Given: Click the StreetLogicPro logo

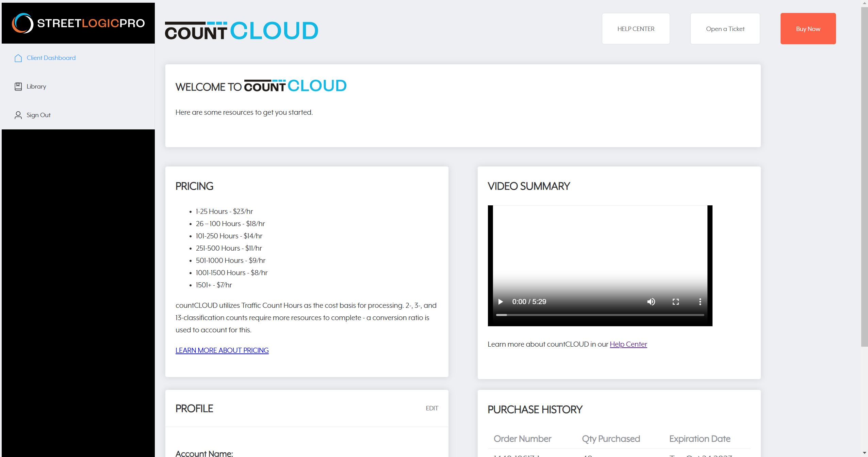Looking at the screenshot, I should [x=78, y=23].
